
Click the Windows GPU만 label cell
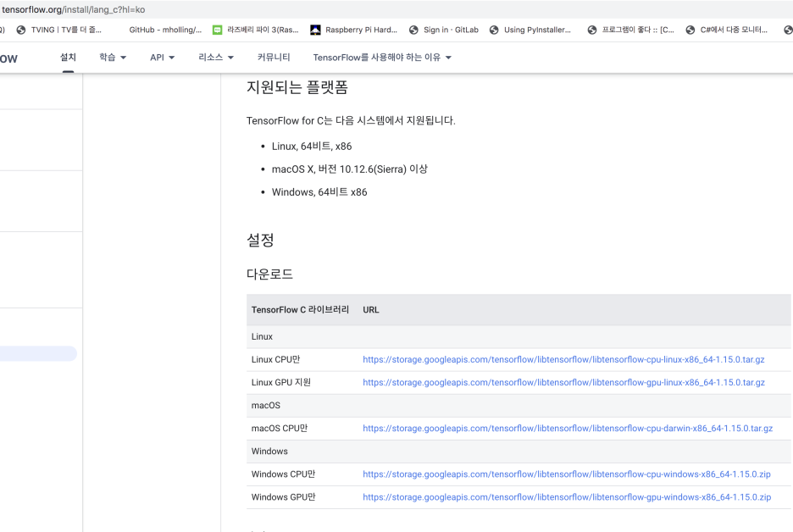click(x=283, y=497)
